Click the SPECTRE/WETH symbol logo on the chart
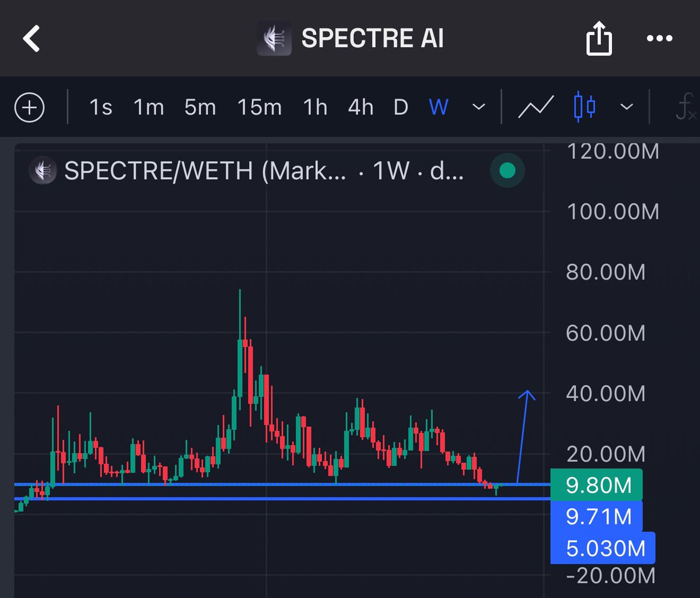This screenshot has height=598, width=700. (43, 171)
